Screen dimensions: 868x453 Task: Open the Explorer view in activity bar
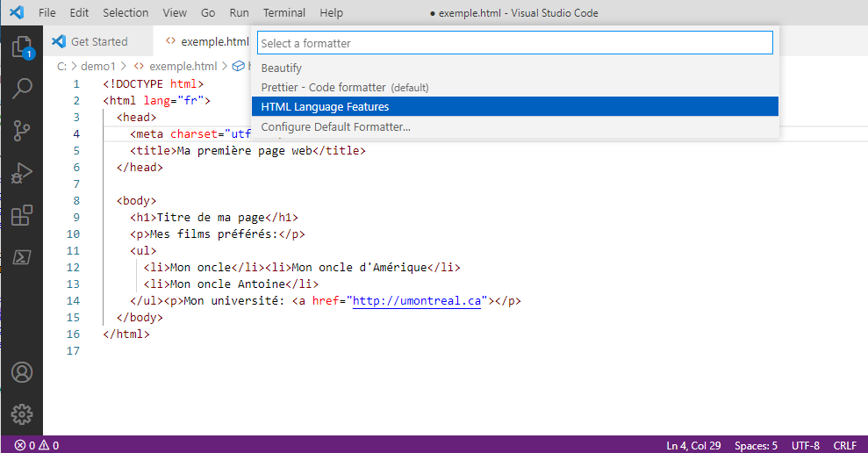[x=22, y=47]
